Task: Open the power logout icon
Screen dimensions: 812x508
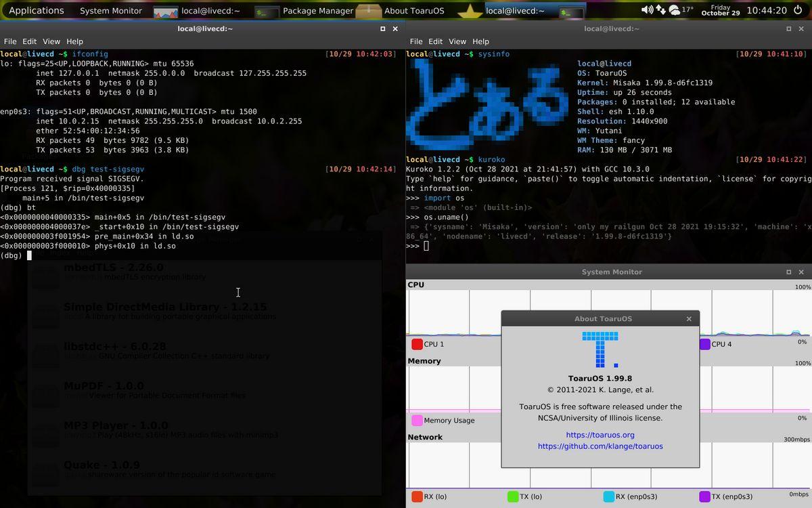Action: (x=799, y=10)
